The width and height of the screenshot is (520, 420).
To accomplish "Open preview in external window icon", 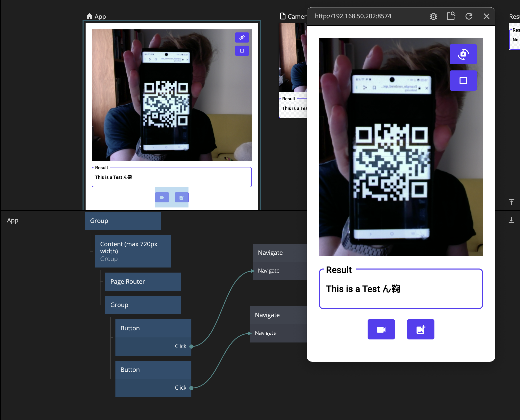I will tap(451, 16).
